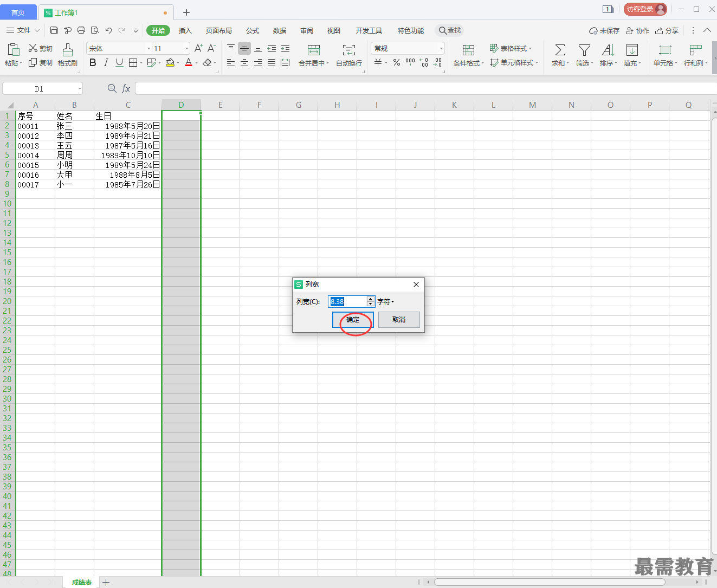Click the 分享 share button
The image size is (717, 588).
click(667, 30)
